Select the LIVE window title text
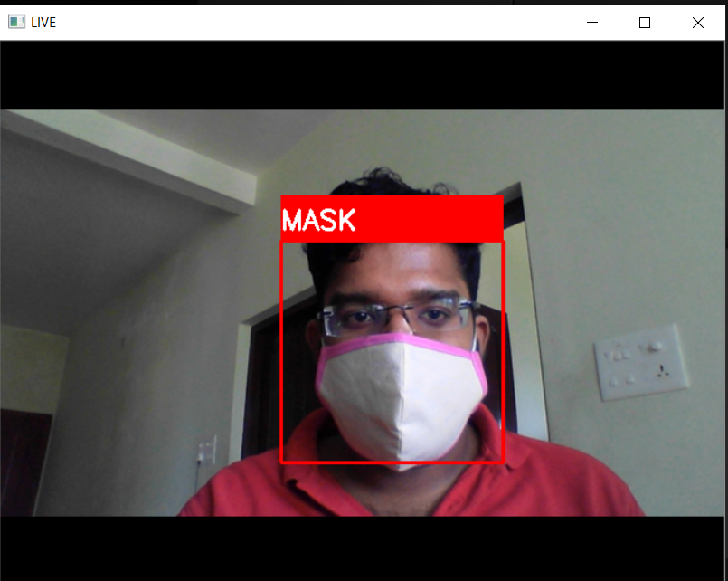The height and width of the screenshot is (581, 728). point(45,22)
